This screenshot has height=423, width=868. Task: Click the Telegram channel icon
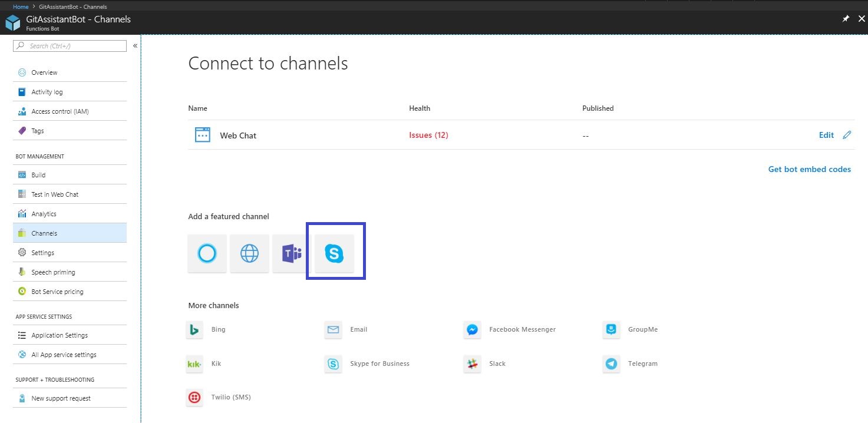point(611,364)
